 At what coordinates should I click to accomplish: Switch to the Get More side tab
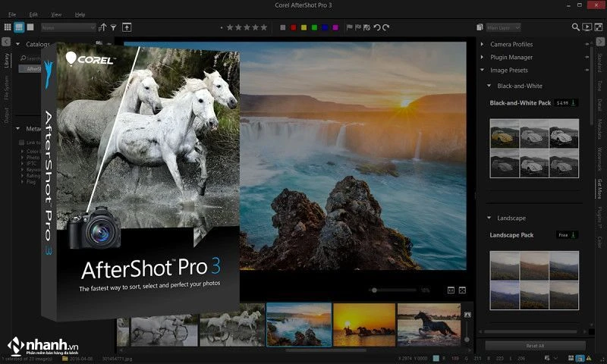click(599, 188)
